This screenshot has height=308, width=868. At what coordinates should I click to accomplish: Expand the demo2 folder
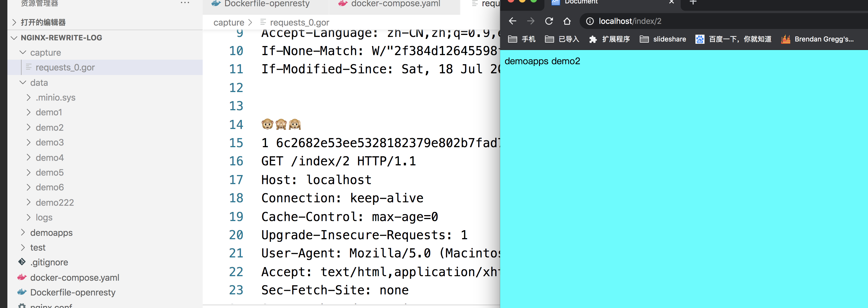tap(29, 128)
